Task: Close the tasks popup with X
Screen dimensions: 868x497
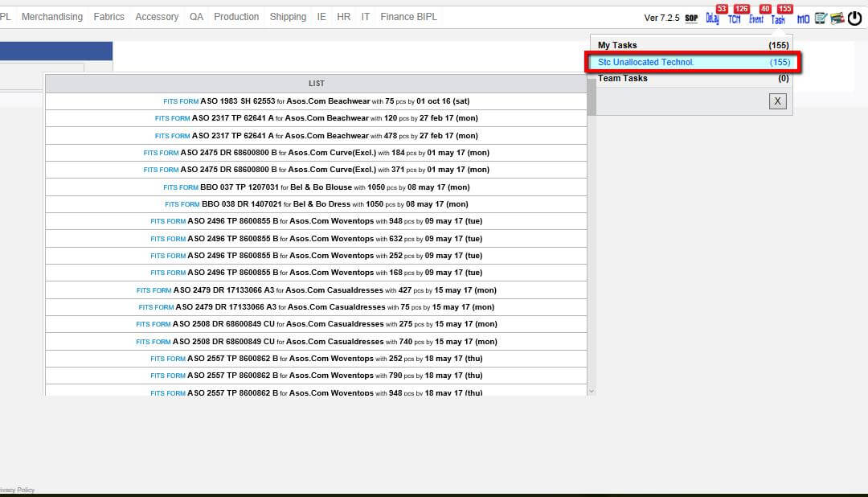Action: coord(778,101)
